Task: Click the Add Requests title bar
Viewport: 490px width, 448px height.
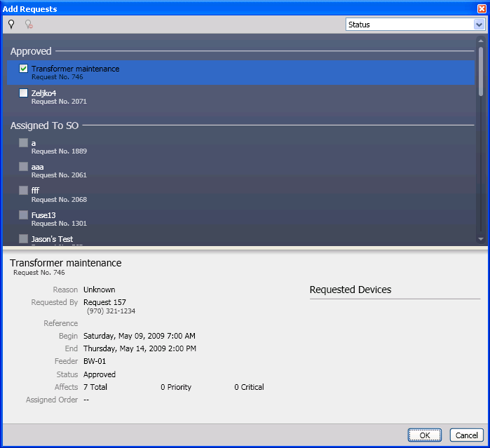Action: 210,8
